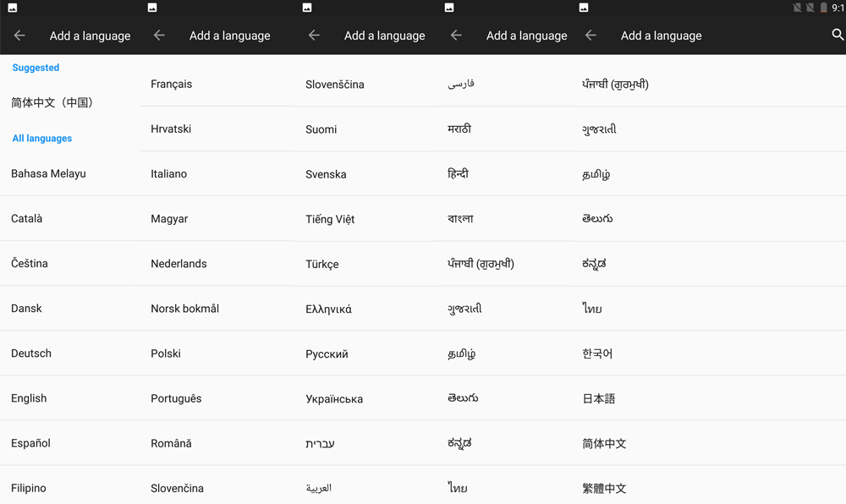Go back using the arrow beside Français column
This screenshot has width=846, height=504.
point(159,36)
